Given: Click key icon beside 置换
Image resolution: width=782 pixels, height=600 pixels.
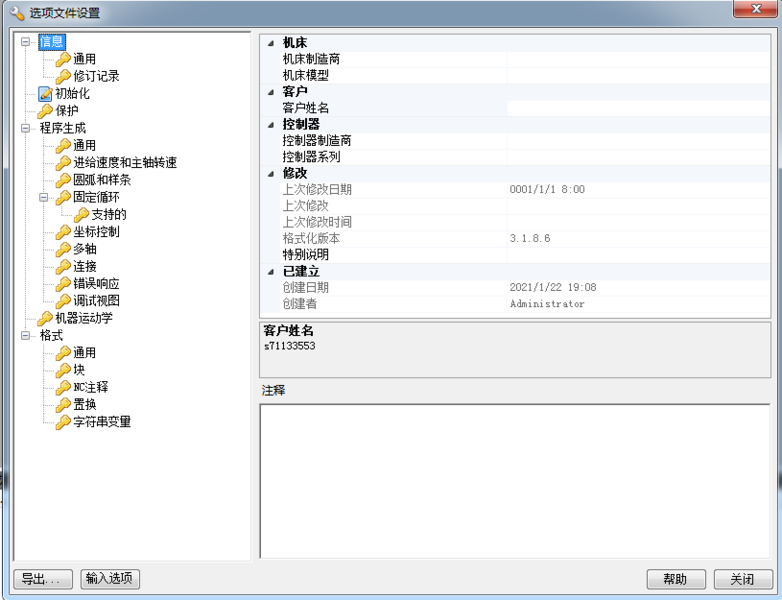Looking at the screenshot, I should (x=63, y=404).
